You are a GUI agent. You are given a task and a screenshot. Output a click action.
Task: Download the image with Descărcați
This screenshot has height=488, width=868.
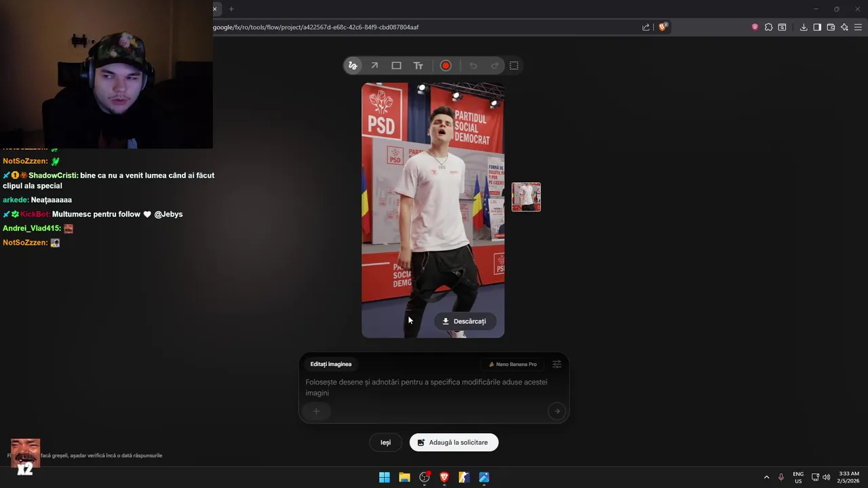(465, 321)
